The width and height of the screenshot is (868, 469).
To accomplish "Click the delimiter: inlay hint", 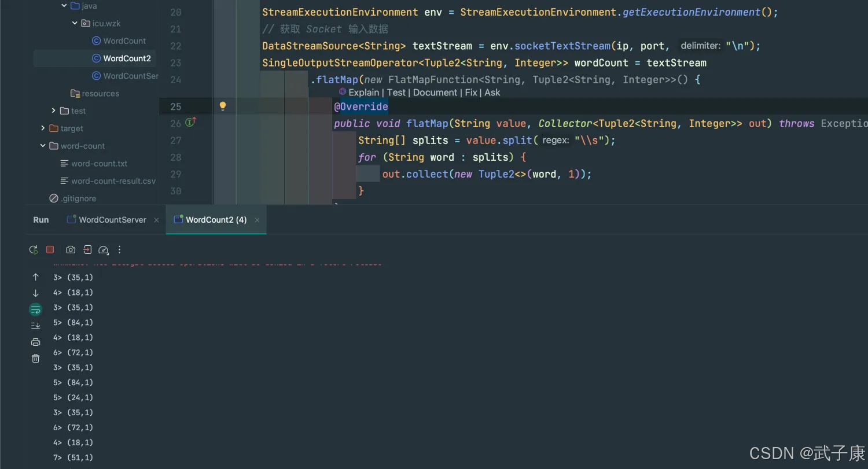I will coord(700,46).
